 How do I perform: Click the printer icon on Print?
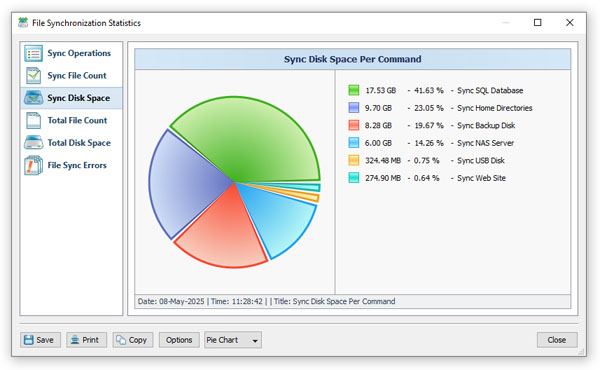click(x=75, y=340)
